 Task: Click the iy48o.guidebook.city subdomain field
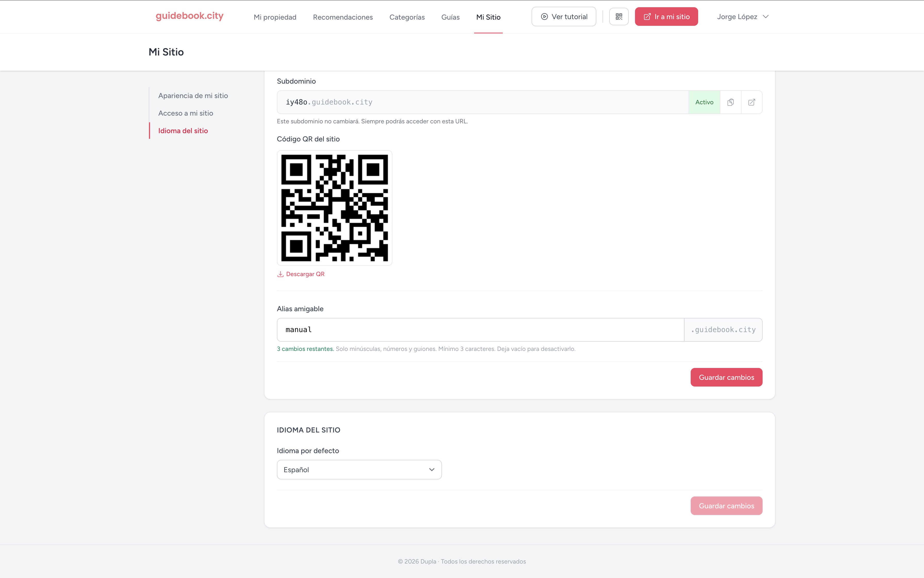pyautogui.click(x=483, y=102)
